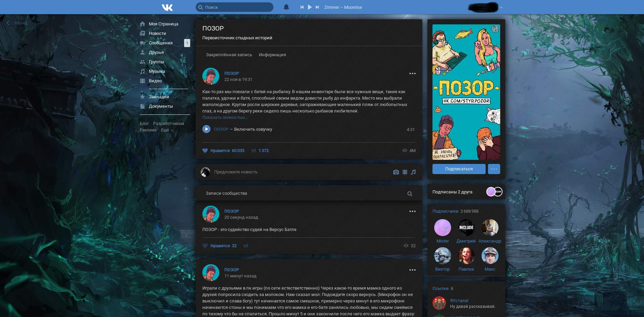Click the VK logo in header

[x=167, y=7]
